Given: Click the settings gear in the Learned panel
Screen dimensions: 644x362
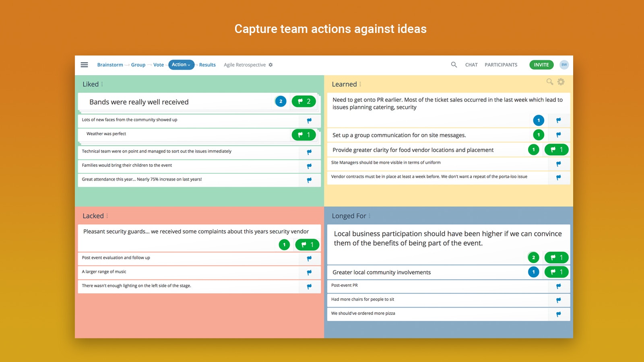Looking at the screenshot, I should tap(561, 82).
